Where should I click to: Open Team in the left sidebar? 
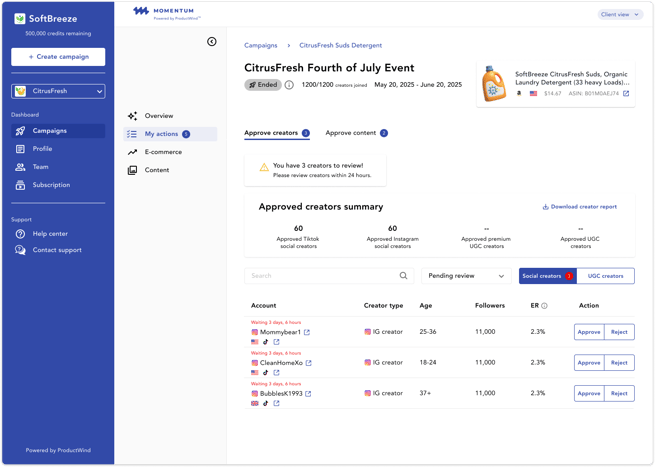click(58, 167)
